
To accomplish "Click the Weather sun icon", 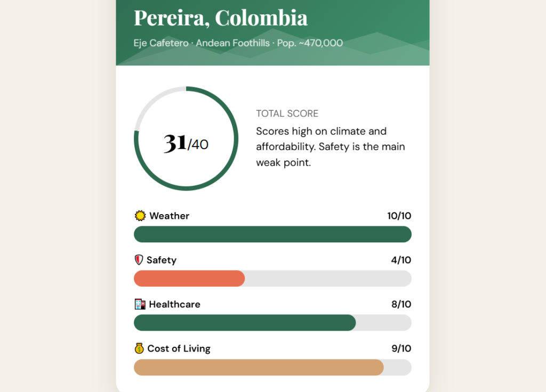I will pos(140,216).
